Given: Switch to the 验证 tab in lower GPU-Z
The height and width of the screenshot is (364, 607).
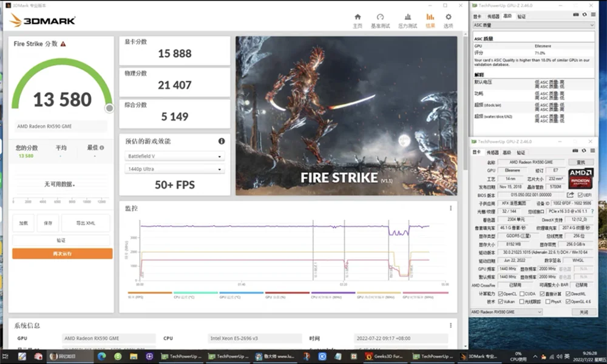Looking at the screenshot, I should click(521, 152).
